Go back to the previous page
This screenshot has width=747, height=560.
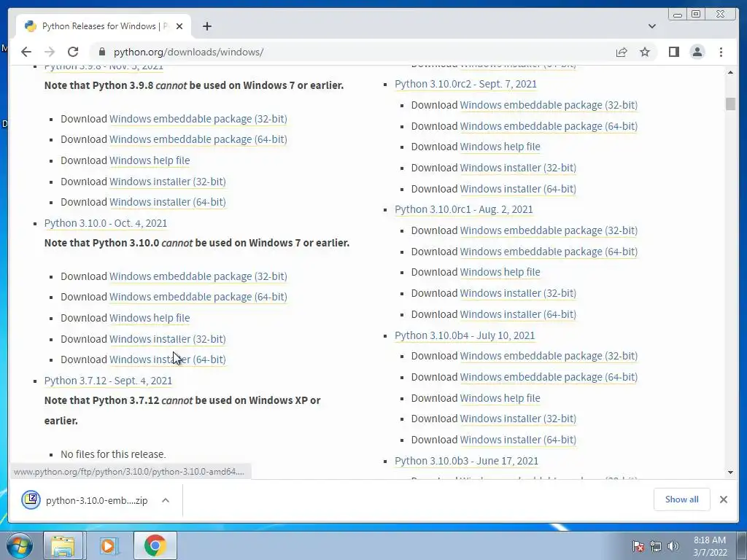coord(26,52)
